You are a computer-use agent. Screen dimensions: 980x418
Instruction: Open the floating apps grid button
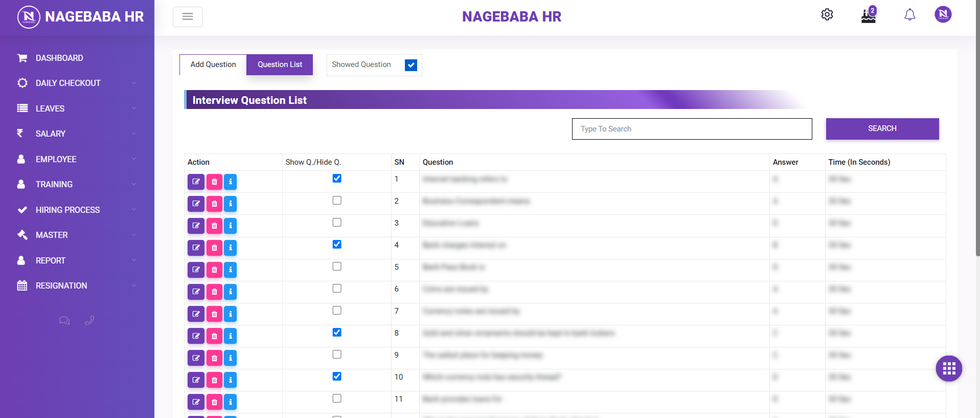click(949, 368)
